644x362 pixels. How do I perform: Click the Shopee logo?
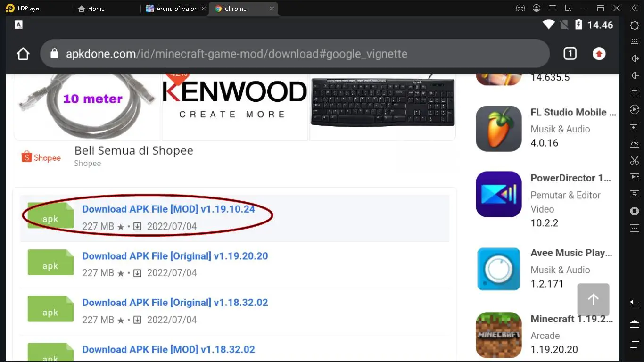(41, 157)
